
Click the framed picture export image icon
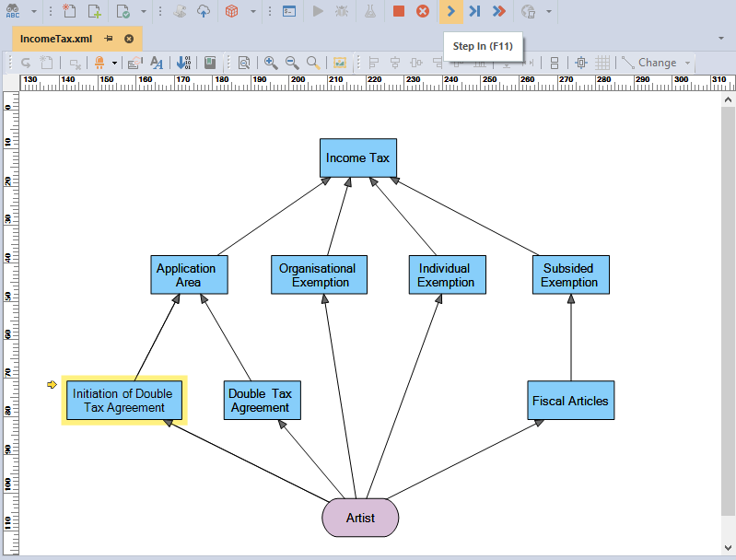(x=340, y=63)
